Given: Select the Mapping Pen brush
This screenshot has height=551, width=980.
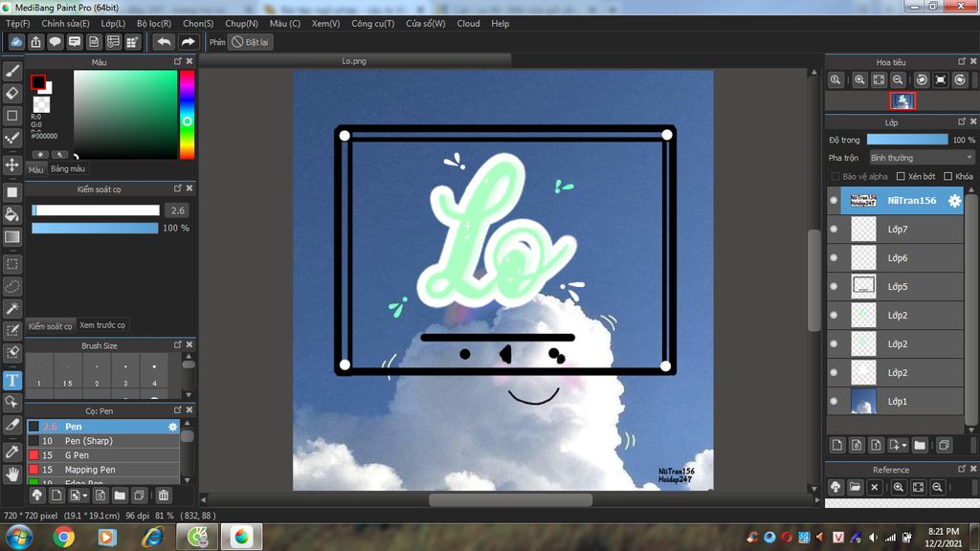Looking at the screenshot, I should coord(103,470).
